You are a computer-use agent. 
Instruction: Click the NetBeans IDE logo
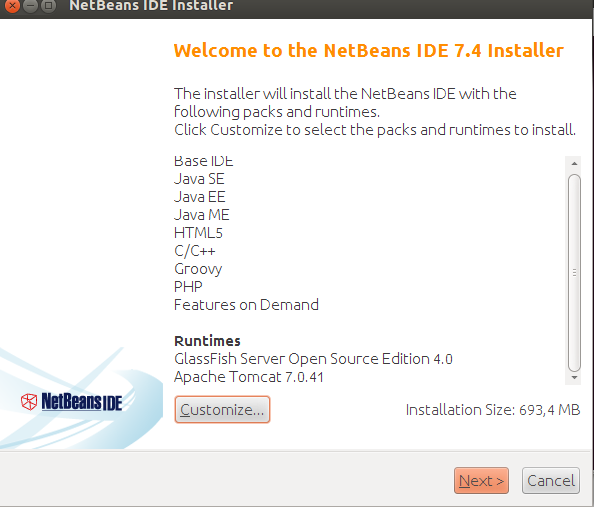72,402
